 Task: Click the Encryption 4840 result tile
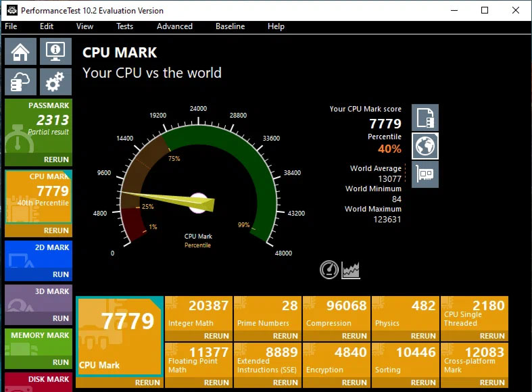[337, 360]
